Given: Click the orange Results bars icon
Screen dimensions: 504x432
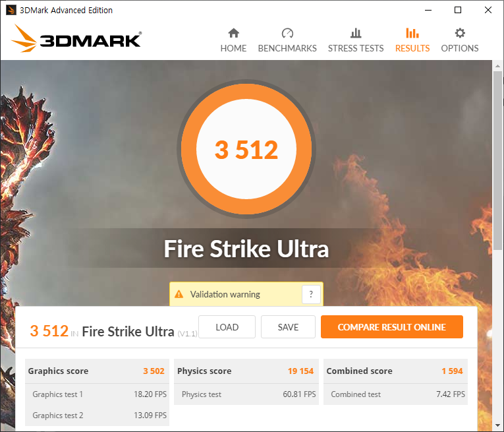Looking at the screenshot, I should pos(412,33).
